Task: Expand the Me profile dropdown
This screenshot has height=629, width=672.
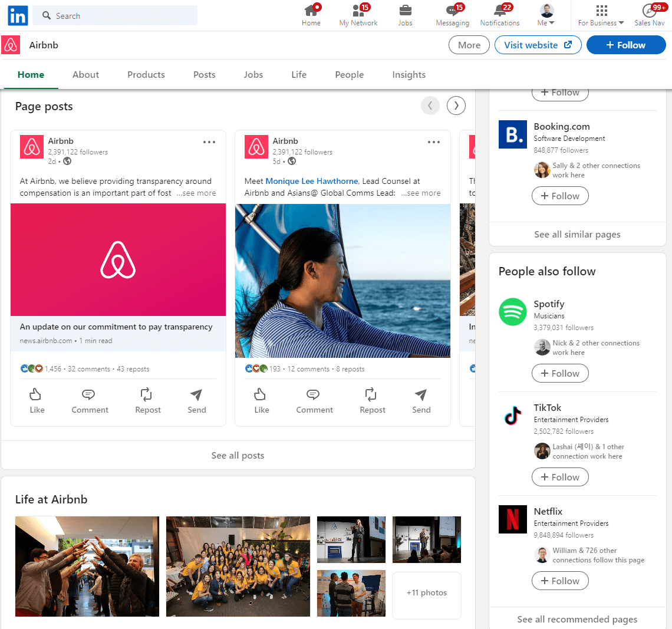Action: coord(546,15)
